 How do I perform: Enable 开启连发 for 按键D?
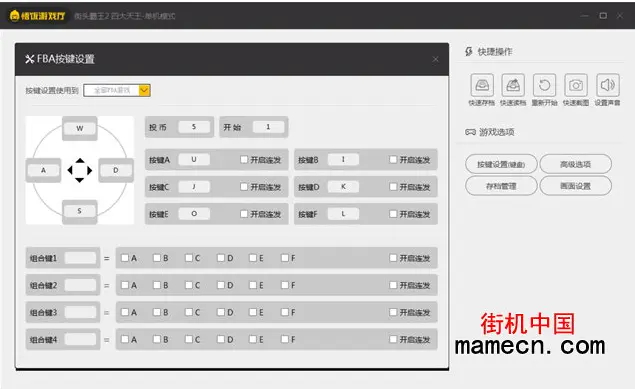[x=393, y=187]
